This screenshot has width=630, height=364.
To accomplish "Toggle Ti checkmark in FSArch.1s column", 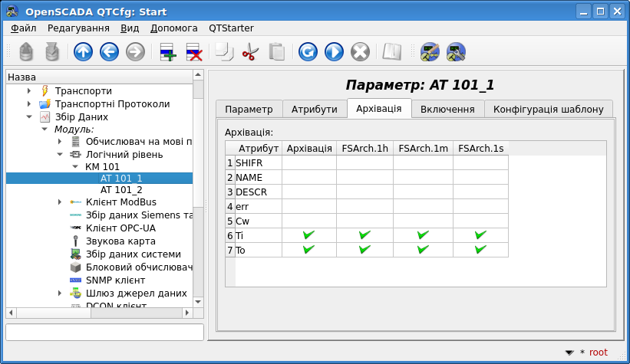I will [481, 235].
